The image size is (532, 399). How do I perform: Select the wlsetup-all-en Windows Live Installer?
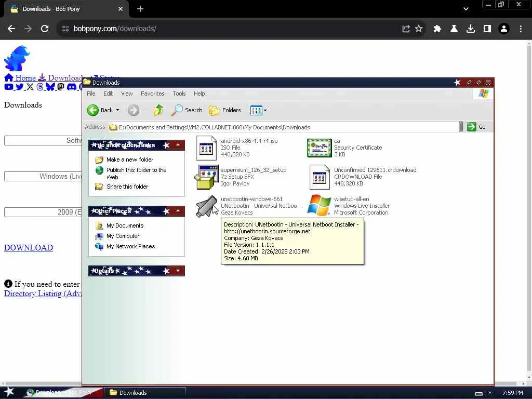[x=349, y=206]
